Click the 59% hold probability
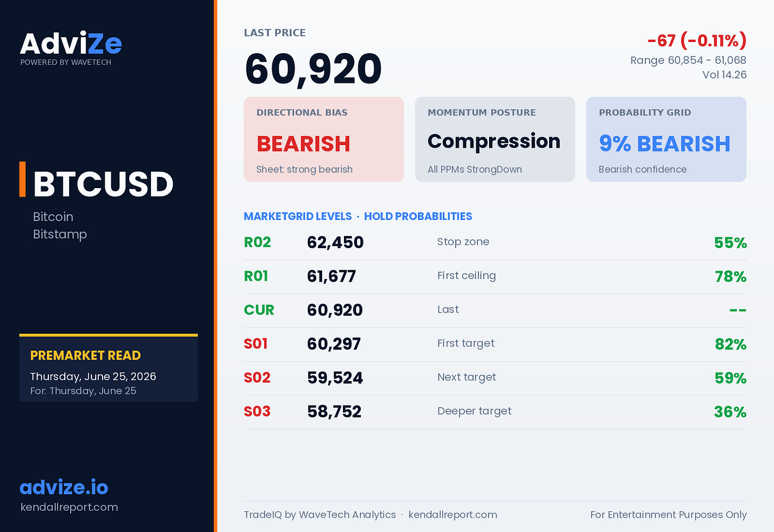Viewport: 774px width, 532px height. [731, 378]
